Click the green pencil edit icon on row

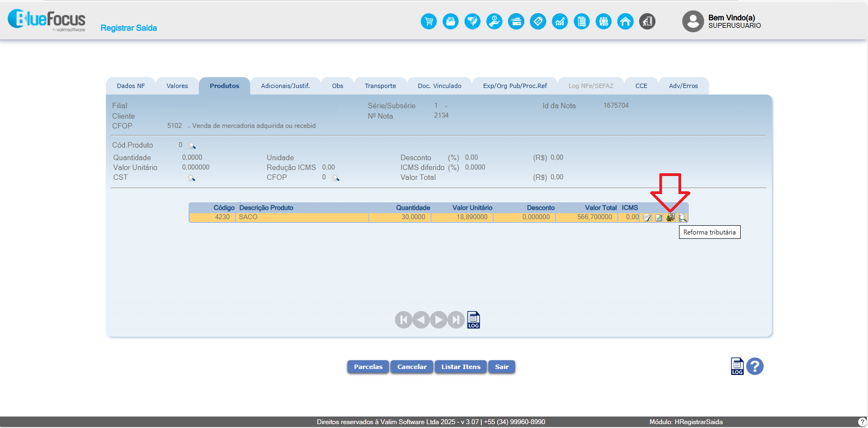point(659,218)
